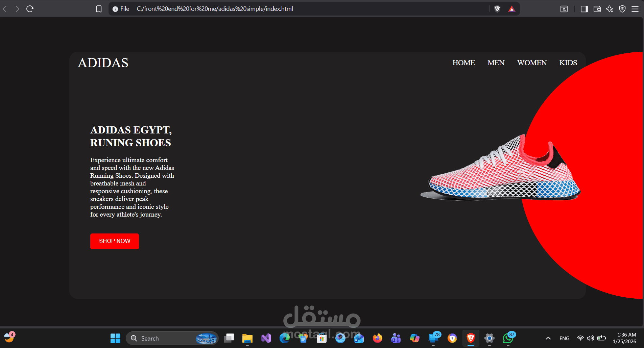
Task: Bookmark the current page
Action: [99, 9]
